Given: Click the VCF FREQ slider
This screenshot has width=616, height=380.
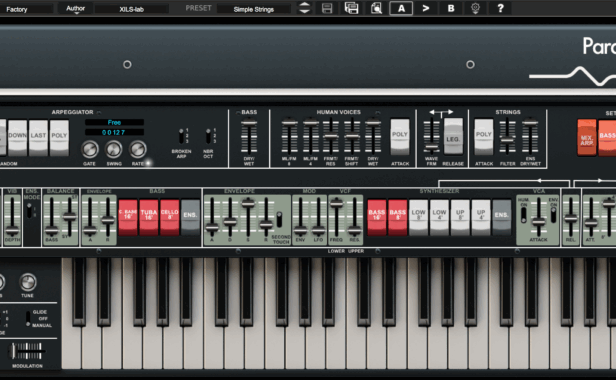Looking at the screenshot, I should pyautogui.click(x=336, y=216).
